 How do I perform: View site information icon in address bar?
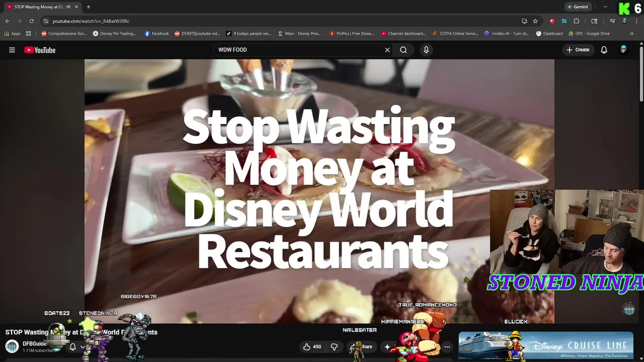pyautogui.click(x=46, y=21)
